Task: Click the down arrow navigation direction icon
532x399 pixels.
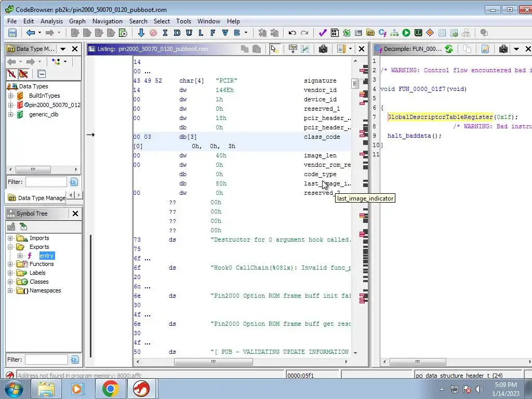Action: pyautogui.click(x=141, y=33)
